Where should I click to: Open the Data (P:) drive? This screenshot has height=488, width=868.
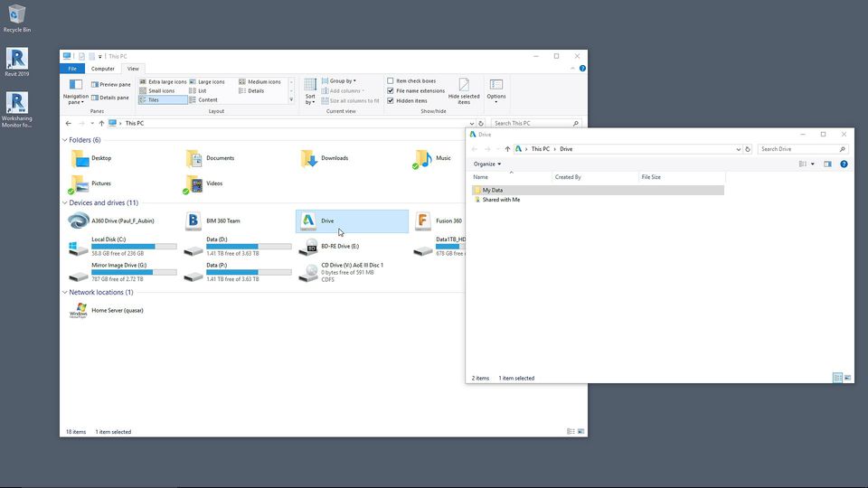point(238,272)
